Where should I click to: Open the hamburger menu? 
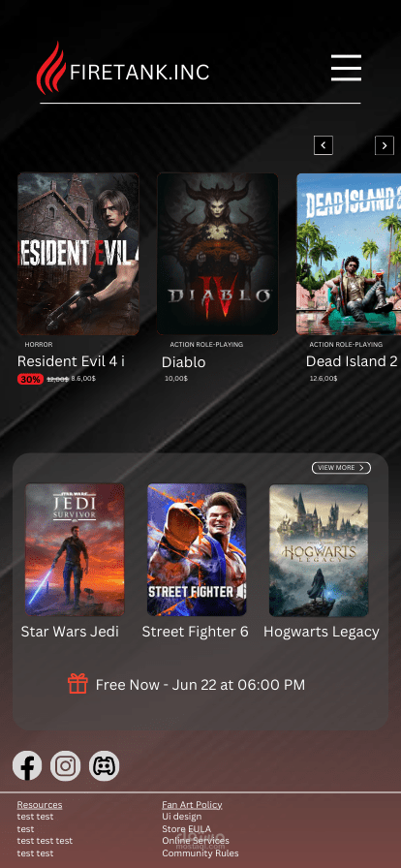[x=346, y=68]
